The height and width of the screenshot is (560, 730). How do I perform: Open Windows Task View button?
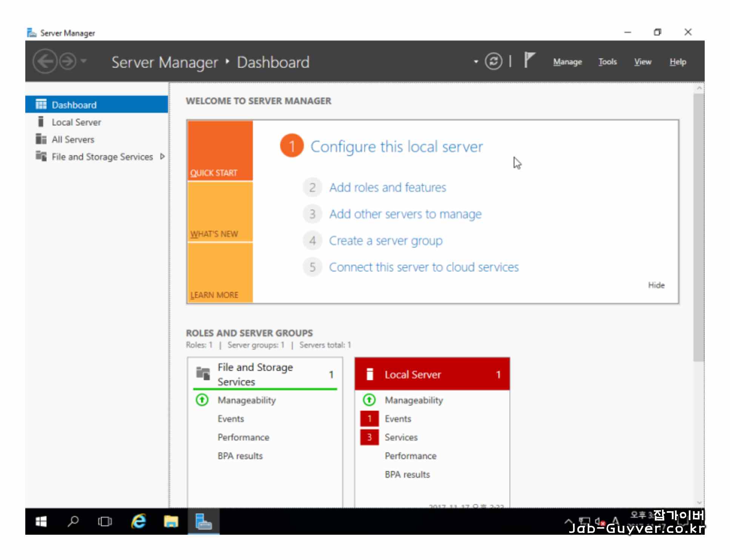[105, 521]
